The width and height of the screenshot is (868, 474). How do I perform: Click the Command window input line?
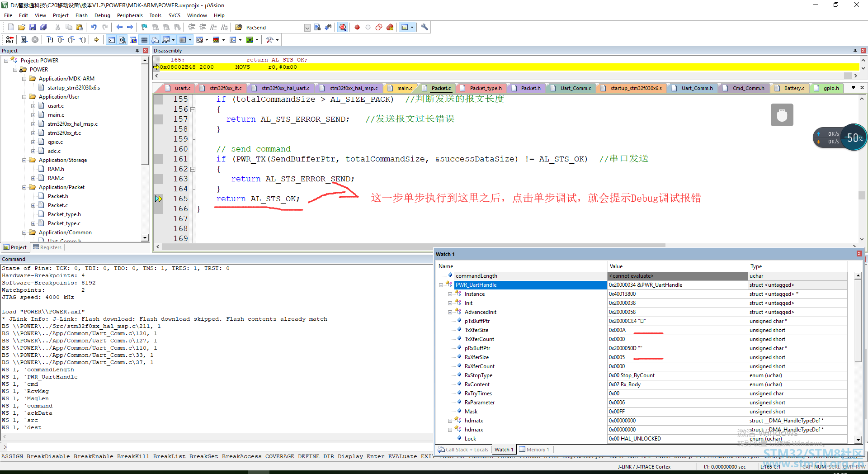(x=217, y=447)
